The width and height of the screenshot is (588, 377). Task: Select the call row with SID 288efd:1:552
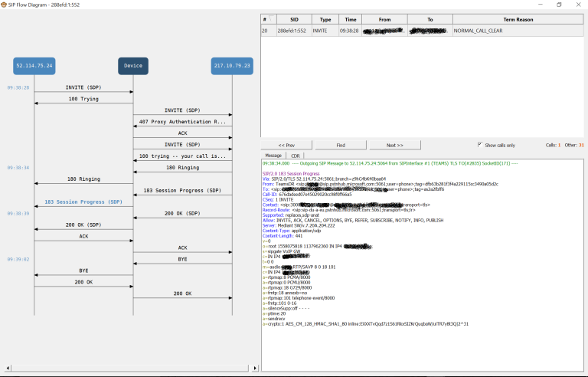(292, 31)
